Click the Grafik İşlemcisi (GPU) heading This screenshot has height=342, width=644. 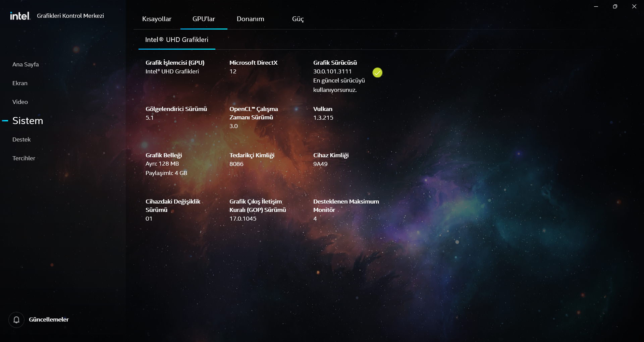click(175, 63)
